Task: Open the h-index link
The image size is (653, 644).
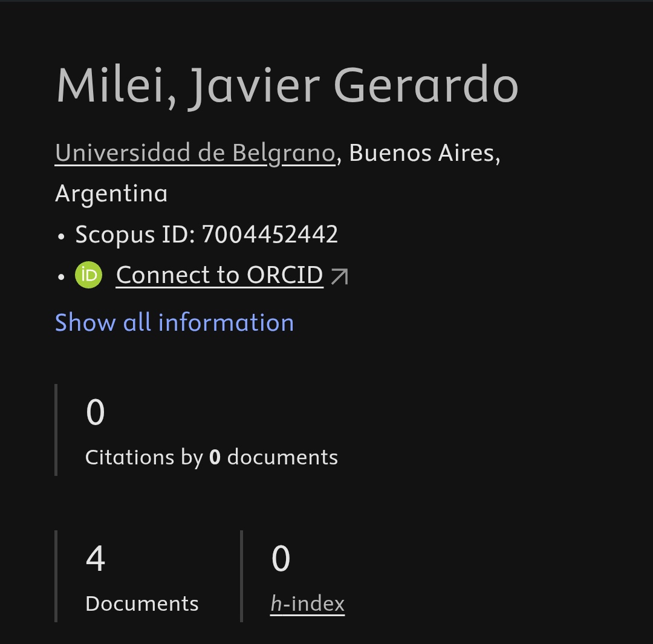Action: pos(307,603)
